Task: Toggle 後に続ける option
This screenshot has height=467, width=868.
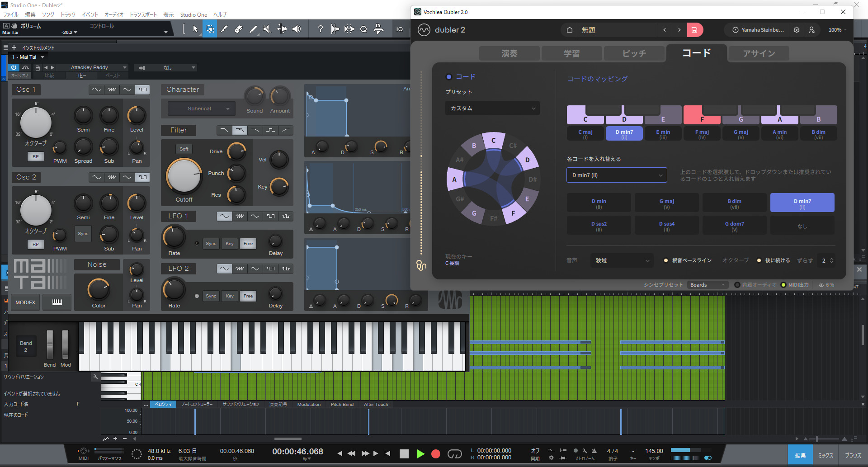Action: 759,260
